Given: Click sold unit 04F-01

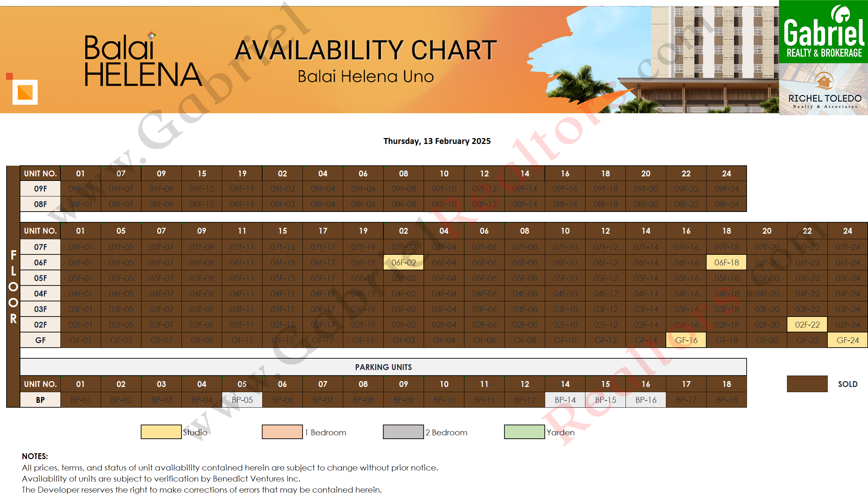Looking at the screenshot, I should tap(80, 294).
